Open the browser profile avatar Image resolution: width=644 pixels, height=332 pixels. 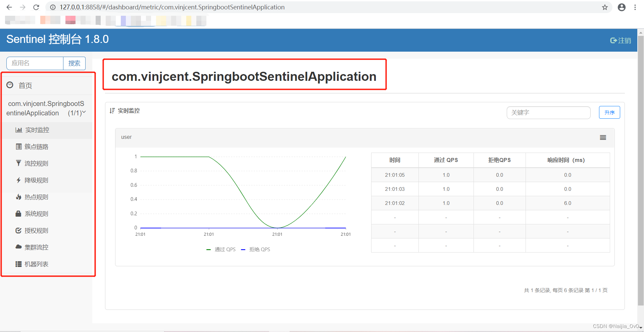622,7
